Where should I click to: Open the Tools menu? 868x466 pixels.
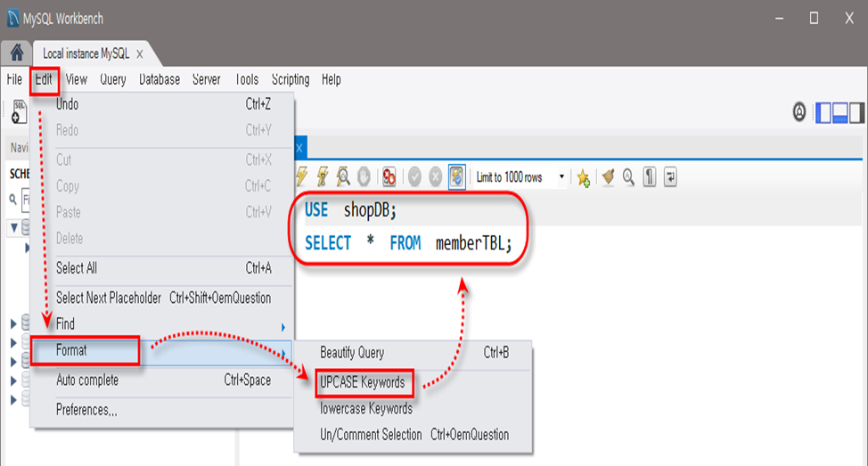click(x=246, y=79)
